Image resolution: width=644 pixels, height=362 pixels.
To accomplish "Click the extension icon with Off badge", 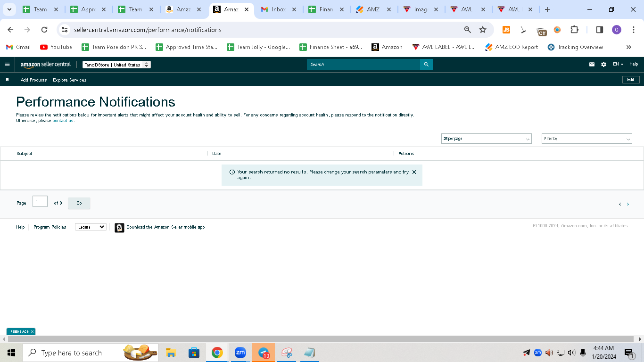I will (x=542, y=31).
